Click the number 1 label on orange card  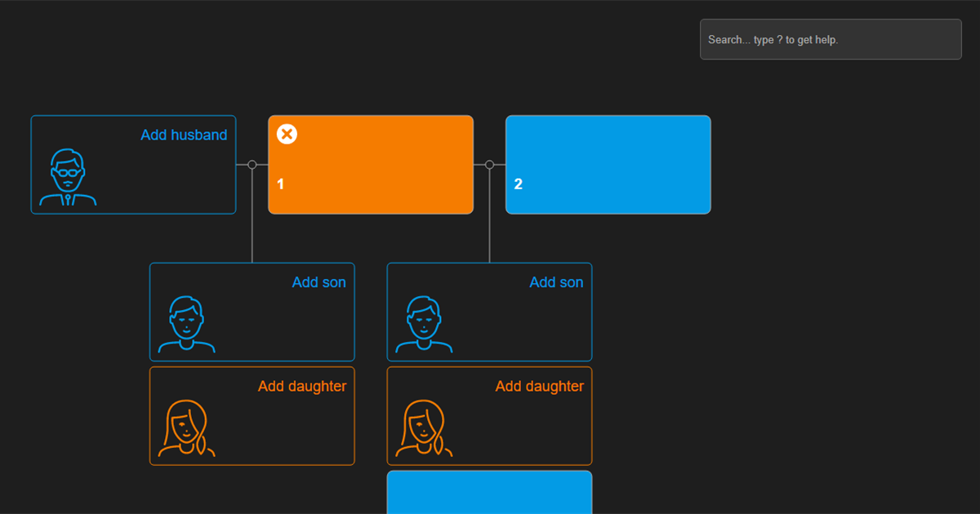[279, 184]
